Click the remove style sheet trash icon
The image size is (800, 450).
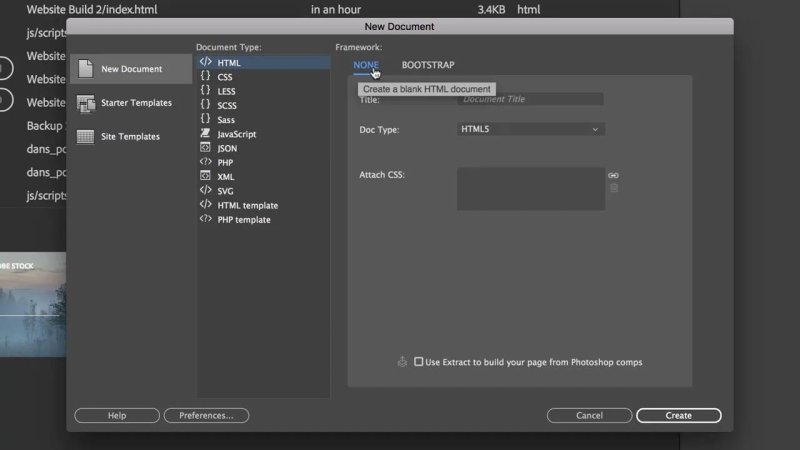click(614, 188)
